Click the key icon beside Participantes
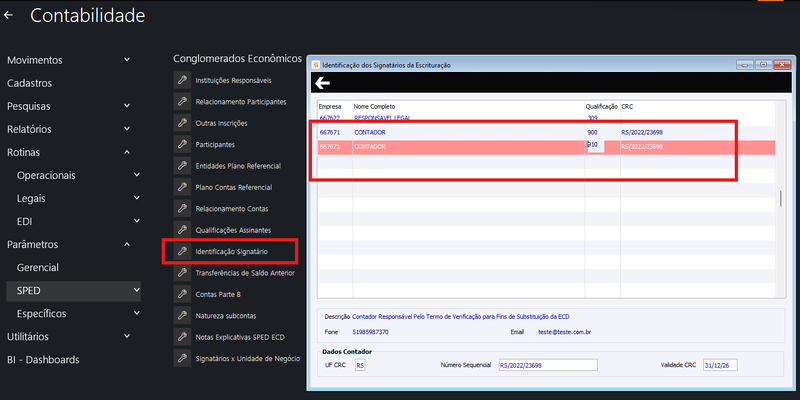This screenshot has height=400, width=800. (x=182, y=144)
